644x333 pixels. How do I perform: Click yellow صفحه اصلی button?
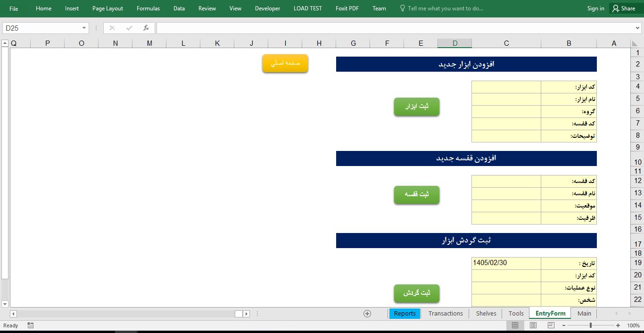coord(285,63)
